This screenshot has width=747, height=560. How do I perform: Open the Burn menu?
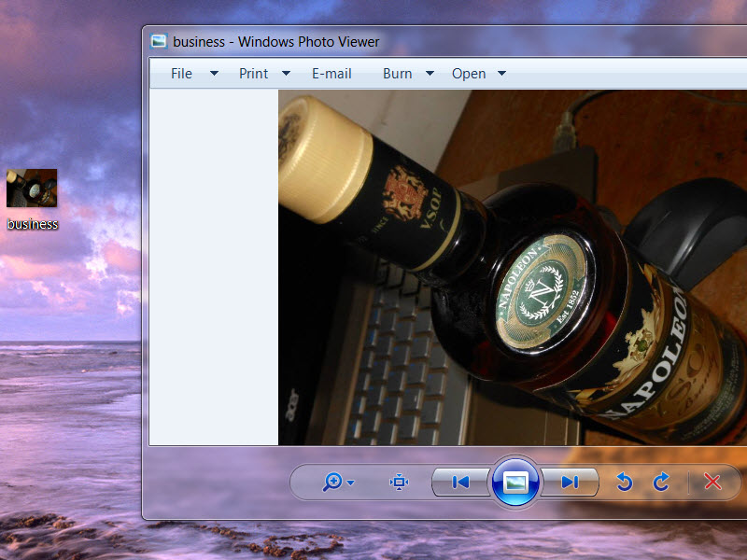398,74
